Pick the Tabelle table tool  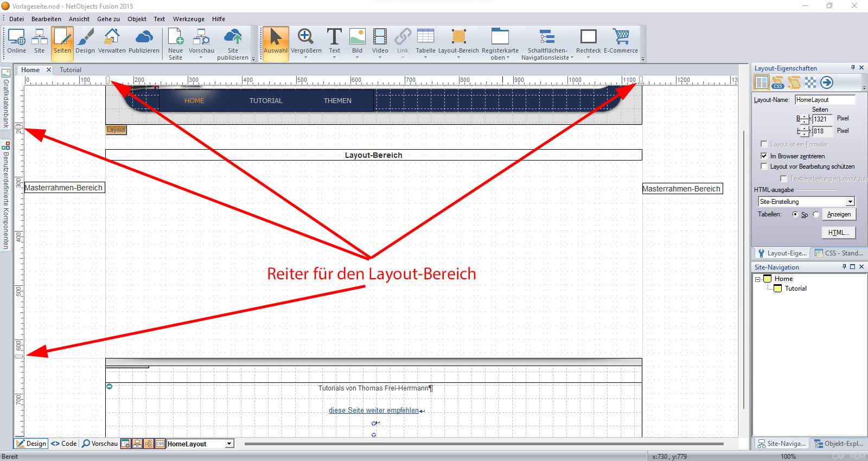425,42
